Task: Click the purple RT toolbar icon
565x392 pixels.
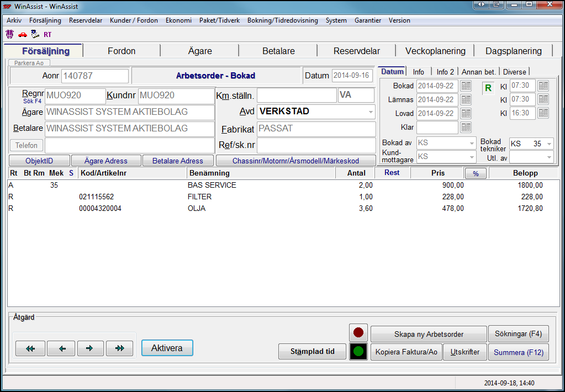Action: click(47, 35)
